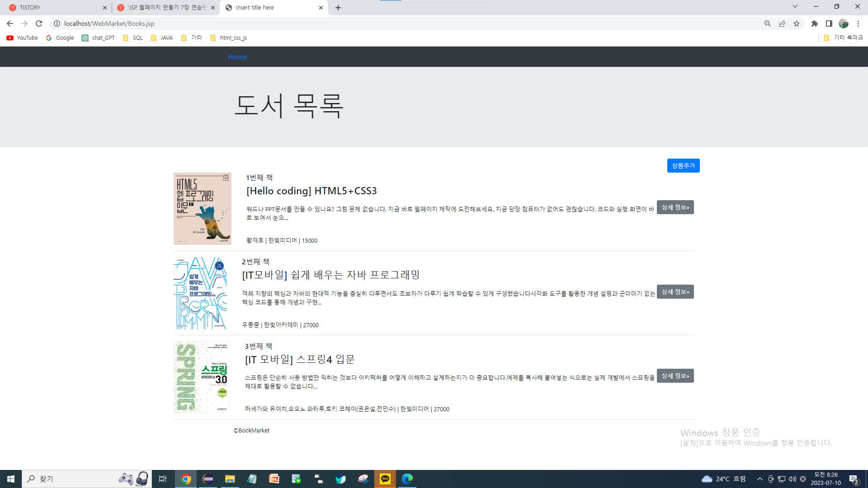Open KakaoTalk from the taskbar
Screen dimensions: 868x488
(385, 479)
